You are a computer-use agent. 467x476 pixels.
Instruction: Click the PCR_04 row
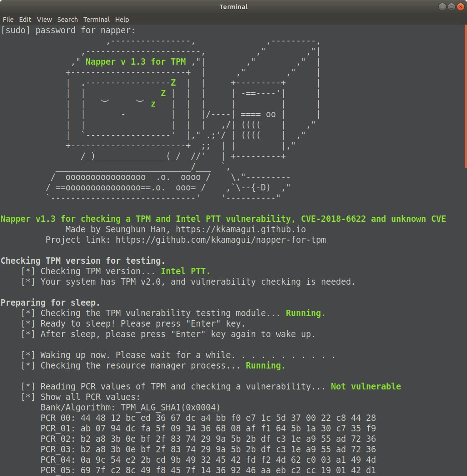coord(208,460)
